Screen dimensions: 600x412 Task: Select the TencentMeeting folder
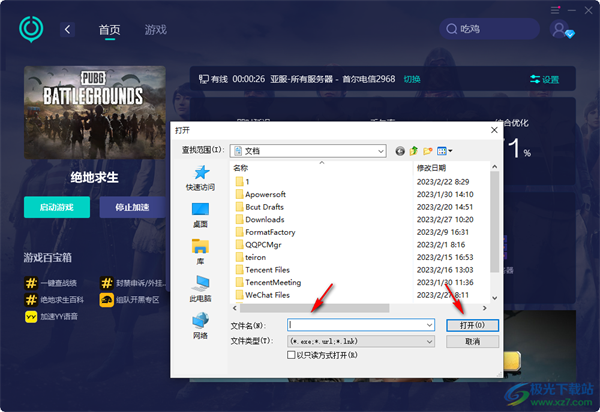pyautogui.click(x=269, y=282)
